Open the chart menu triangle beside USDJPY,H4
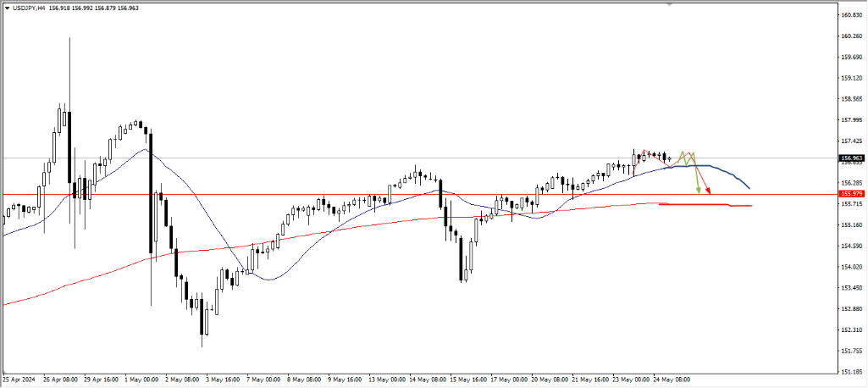Image resolution: width=868 pixels, height=388 pixels. point(7,8)
